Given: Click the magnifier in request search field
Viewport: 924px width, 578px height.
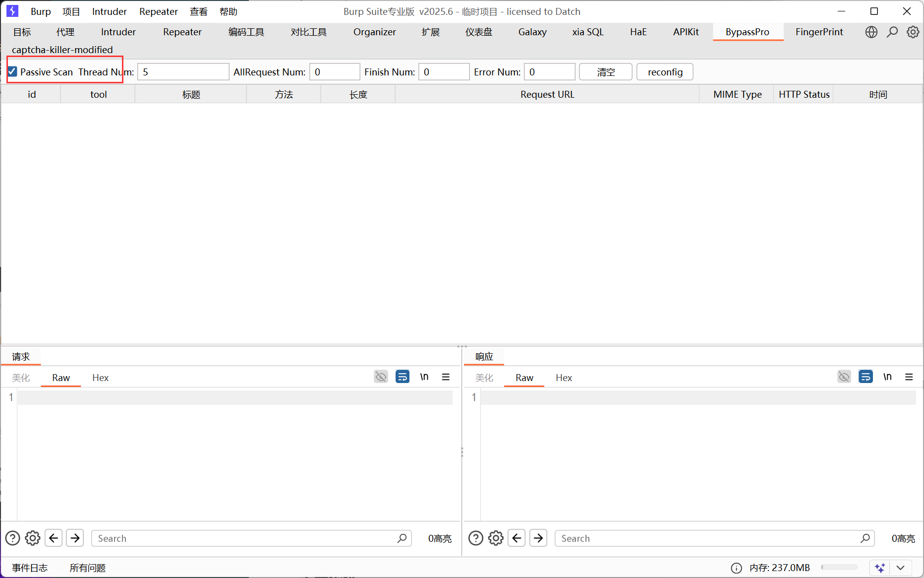Looking at the screenshot, I should tap(402, 538).
